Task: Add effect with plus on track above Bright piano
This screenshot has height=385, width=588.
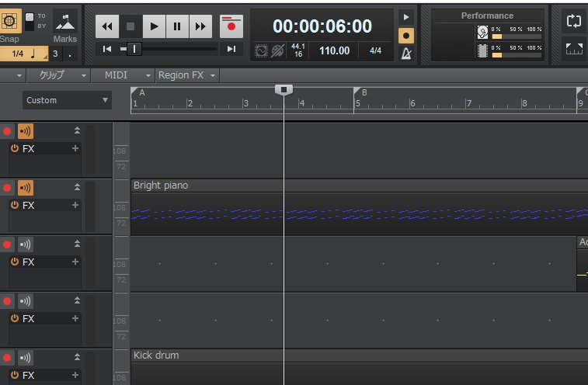Action: pyautogui.click(x=75, y=148)
